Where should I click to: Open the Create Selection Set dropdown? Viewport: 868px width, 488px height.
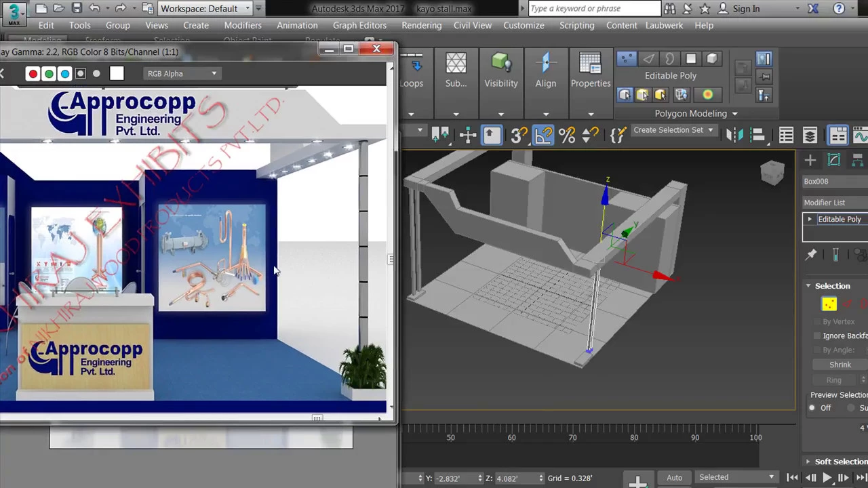(673, 130)
